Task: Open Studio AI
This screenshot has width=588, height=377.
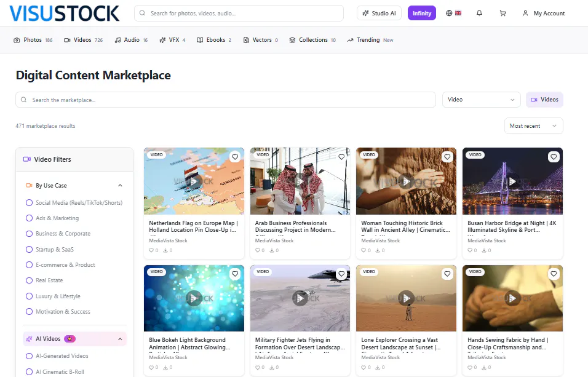Action: (379, 13)
